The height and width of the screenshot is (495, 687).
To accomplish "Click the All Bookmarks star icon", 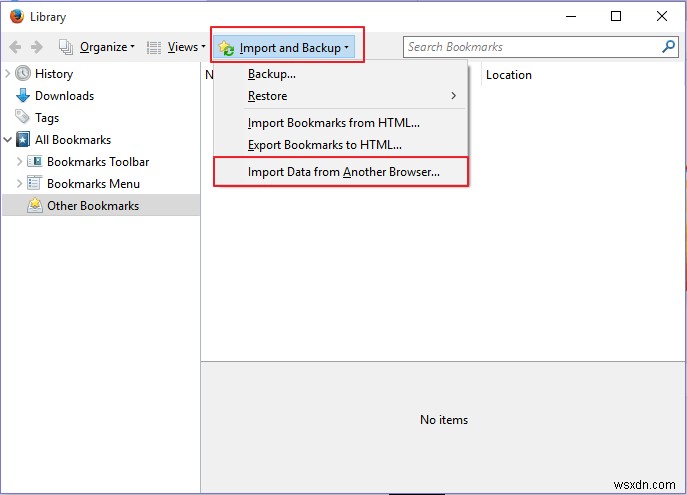I will tap(23, 139).
